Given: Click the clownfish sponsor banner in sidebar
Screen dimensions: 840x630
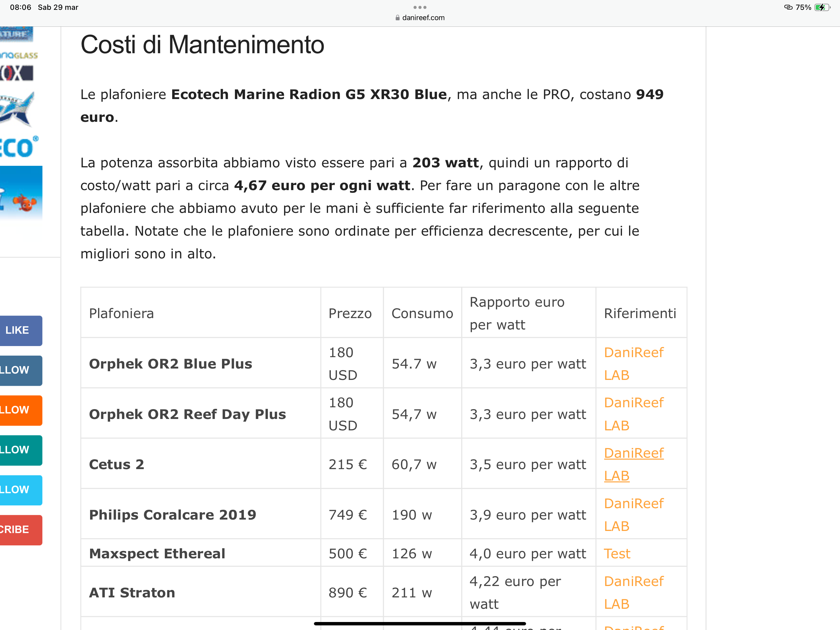Looking at the screenshot, I should click(x=21, y=193).
